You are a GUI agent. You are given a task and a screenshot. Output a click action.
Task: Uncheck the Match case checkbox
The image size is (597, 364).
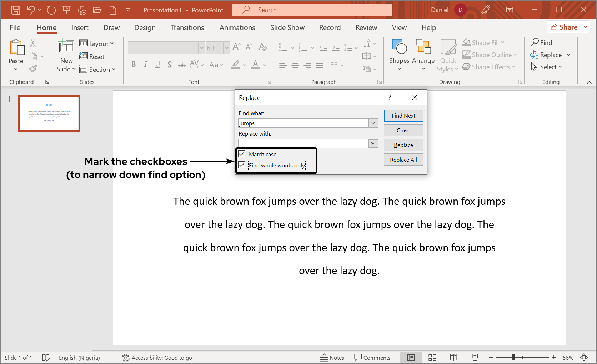point(242,154)
